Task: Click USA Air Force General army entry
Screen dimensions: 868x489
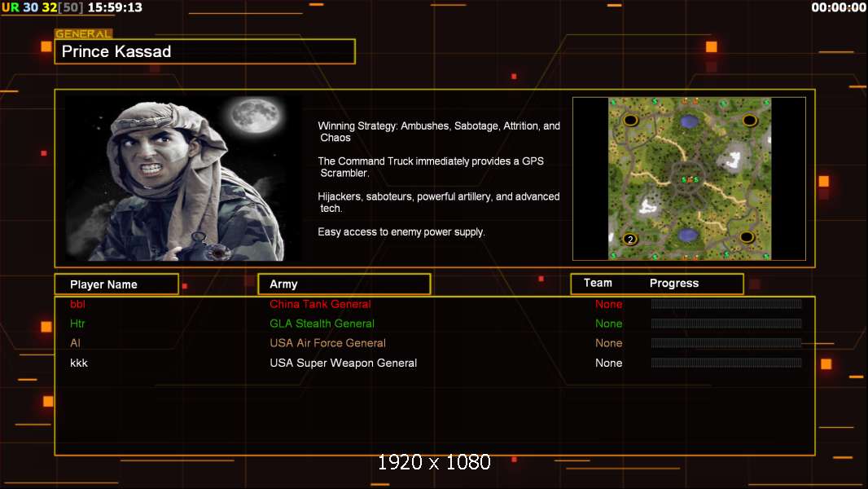Action: coord(327,343)
